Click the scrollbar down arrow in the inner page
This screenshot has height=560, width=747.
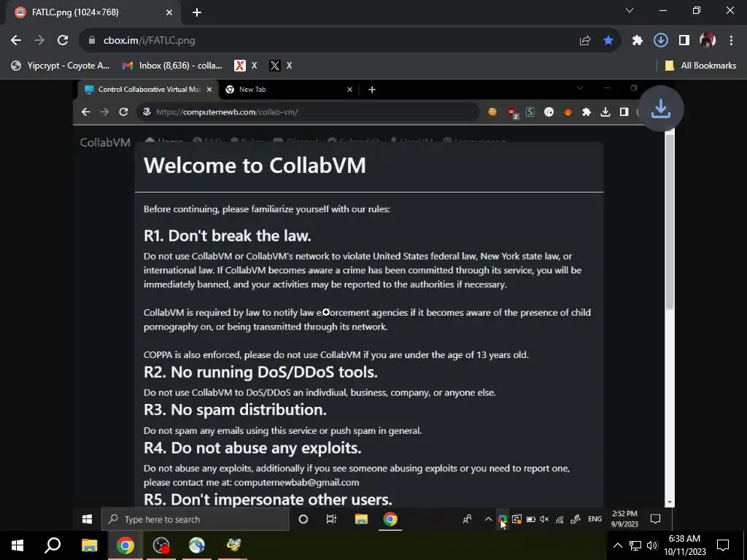(670, 502)
